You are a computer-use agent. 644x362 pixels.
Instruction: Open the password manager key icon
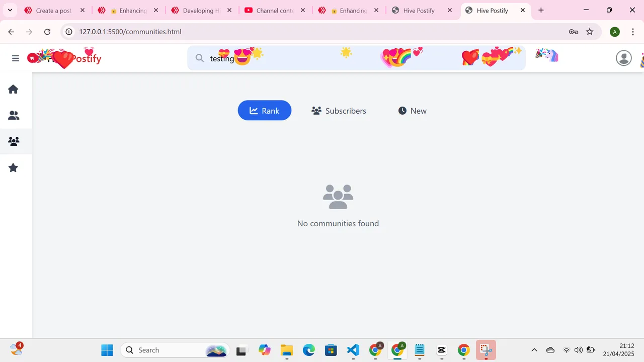pos(574,32)
